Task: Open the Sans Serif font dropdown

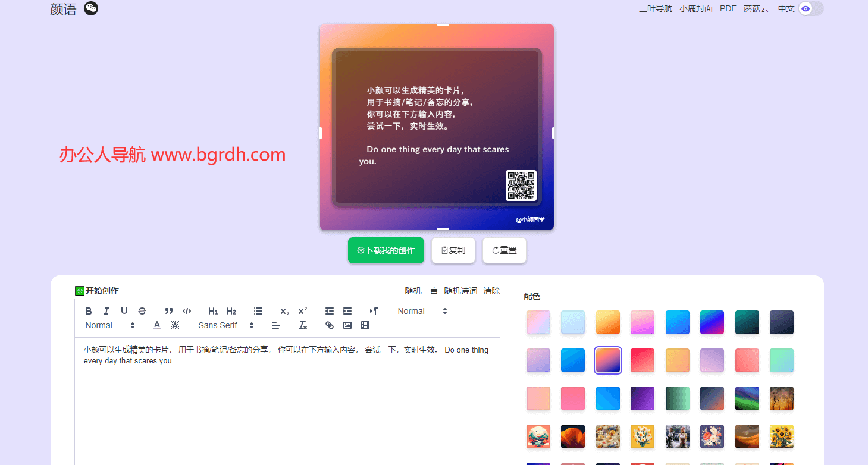Action: pyautogui.click(x=226, y=325)
